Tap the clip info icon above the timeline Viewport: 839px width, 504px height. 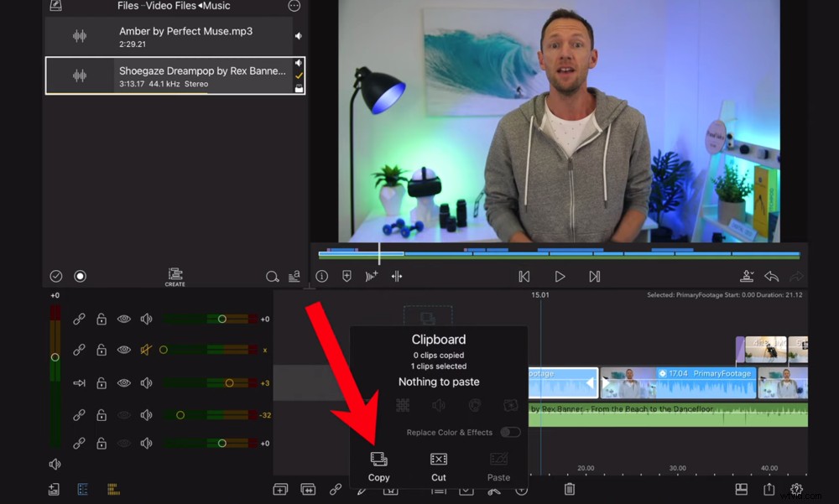[x=321, y=275]
